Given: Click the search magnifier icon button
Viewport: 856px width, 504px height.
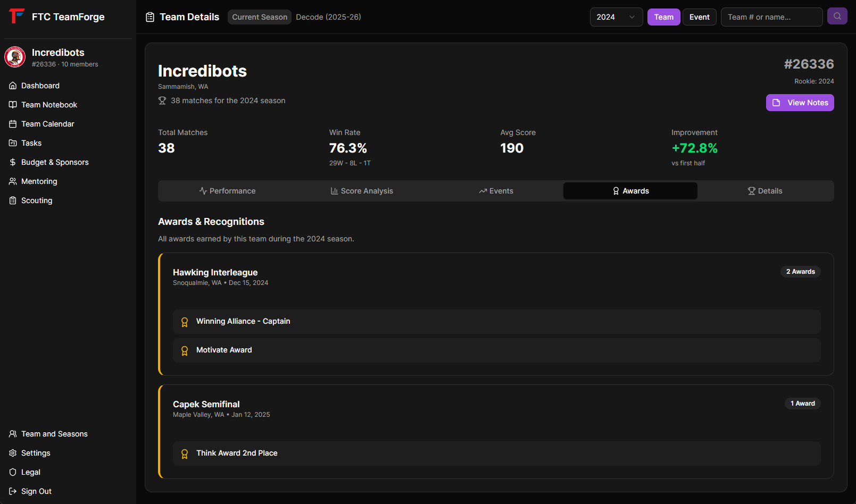Looking at the screenshot, I should [x=837, y=16].
